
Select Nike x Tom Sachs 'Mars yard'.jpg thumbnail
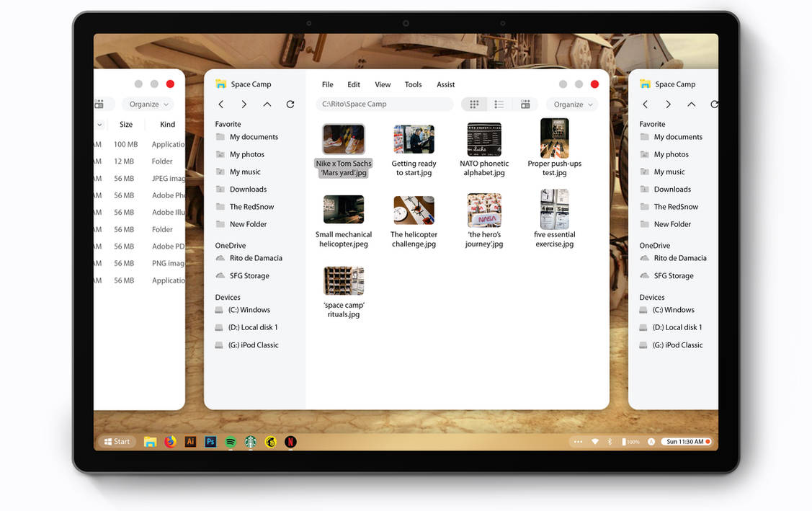click(344, 139)
